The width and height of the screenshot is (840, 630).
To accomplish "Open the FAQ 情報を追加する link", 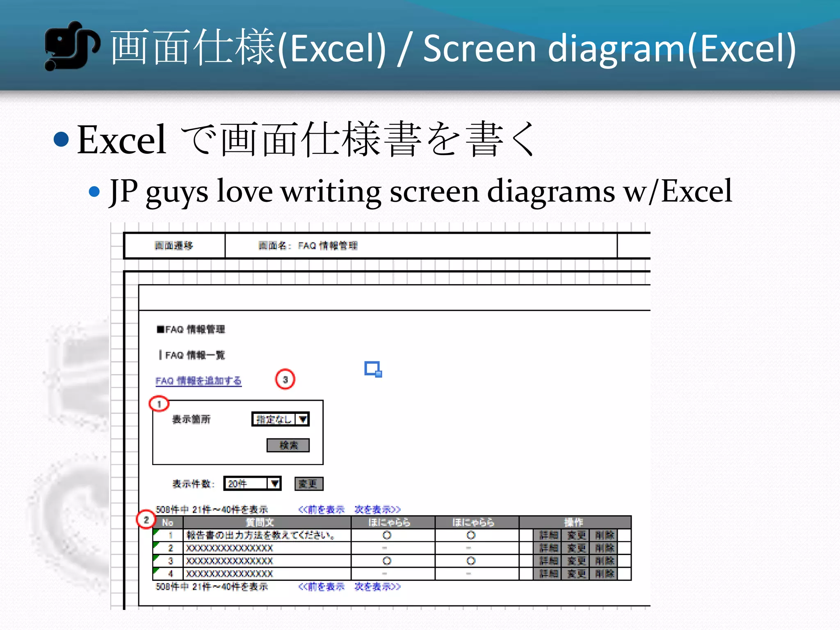I will pyautogui.click(x=199, y=381).
